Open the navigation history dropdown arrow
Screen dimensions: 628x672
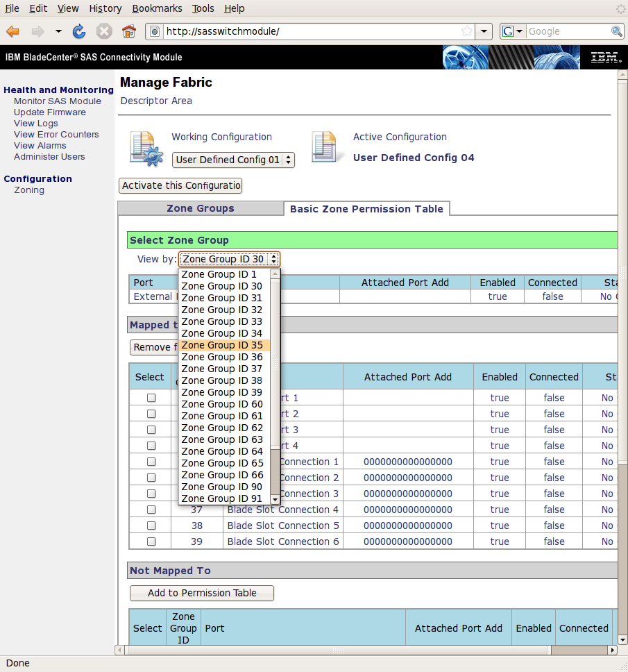[x=58, y=31]
